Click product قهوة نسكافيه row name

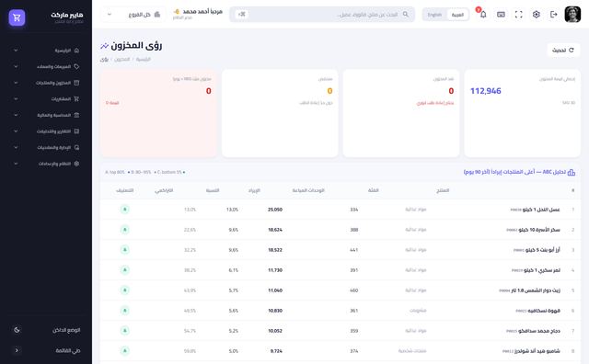point(544,311)
